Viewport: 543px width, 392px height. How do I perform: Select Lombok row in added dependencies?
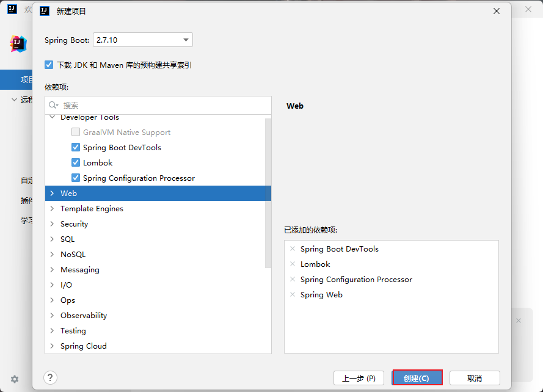coord(315,264)
